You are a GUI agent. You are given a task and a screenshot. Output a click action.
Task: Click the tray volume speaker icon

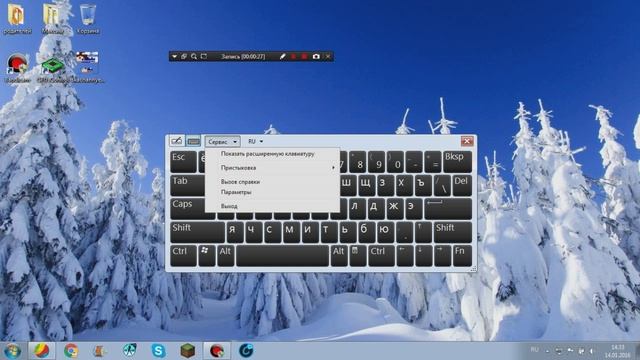click(591, 351)
